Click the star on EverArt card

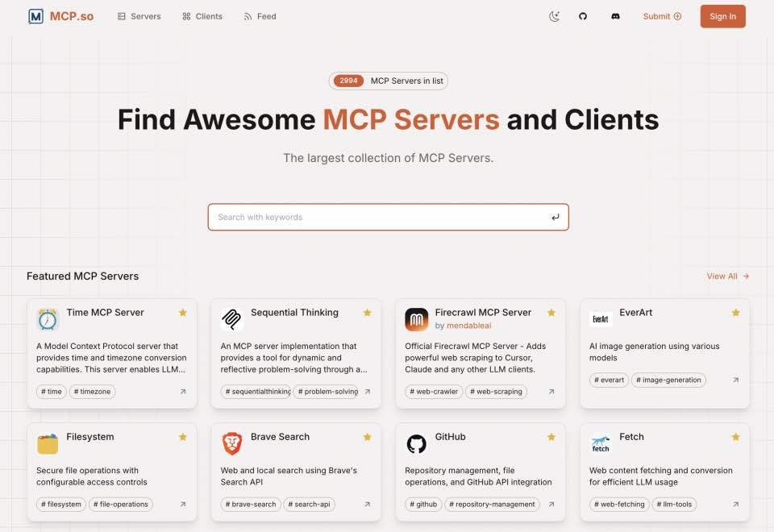click(x=735, y=313)
